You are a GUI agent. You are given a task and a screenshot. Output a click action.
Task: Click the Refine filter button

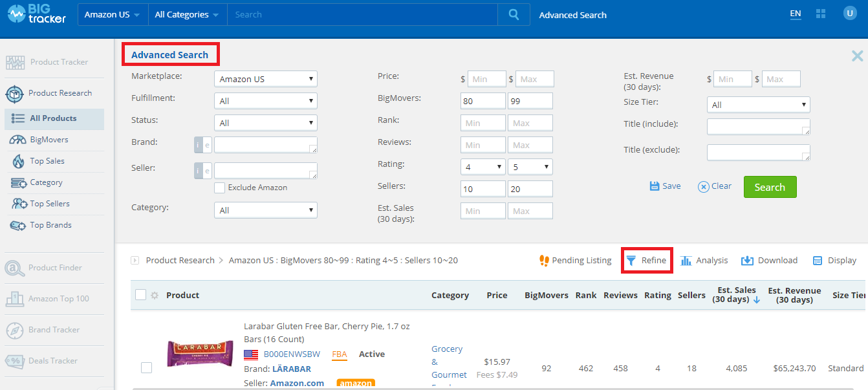pos(646,261)
